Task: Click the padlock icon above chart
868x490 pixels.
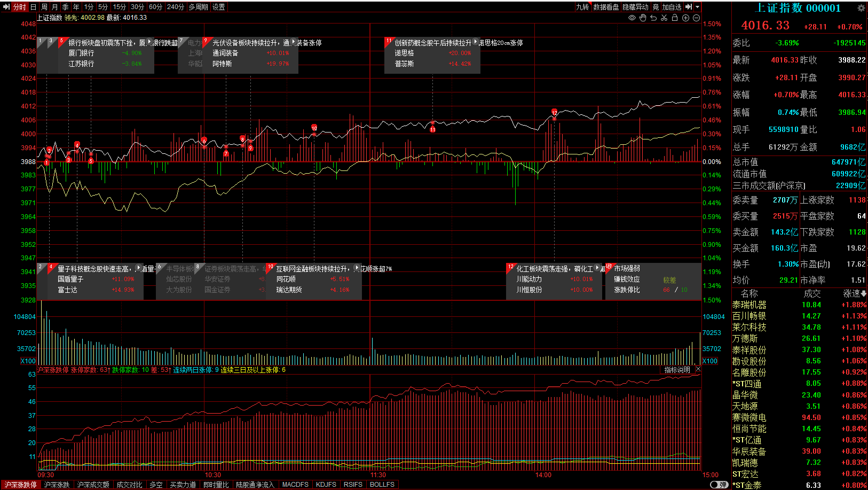Action: (675, 18)
